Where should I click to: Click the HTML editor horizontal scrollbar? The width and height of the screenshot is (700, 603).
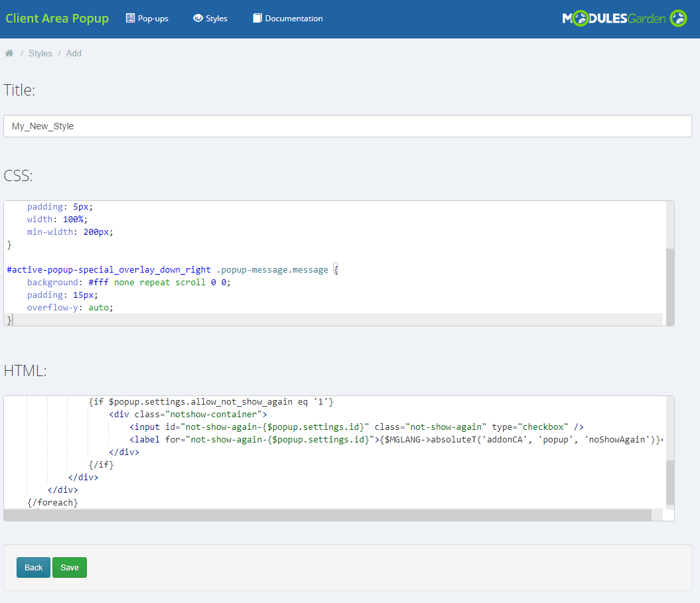(327, 515)
